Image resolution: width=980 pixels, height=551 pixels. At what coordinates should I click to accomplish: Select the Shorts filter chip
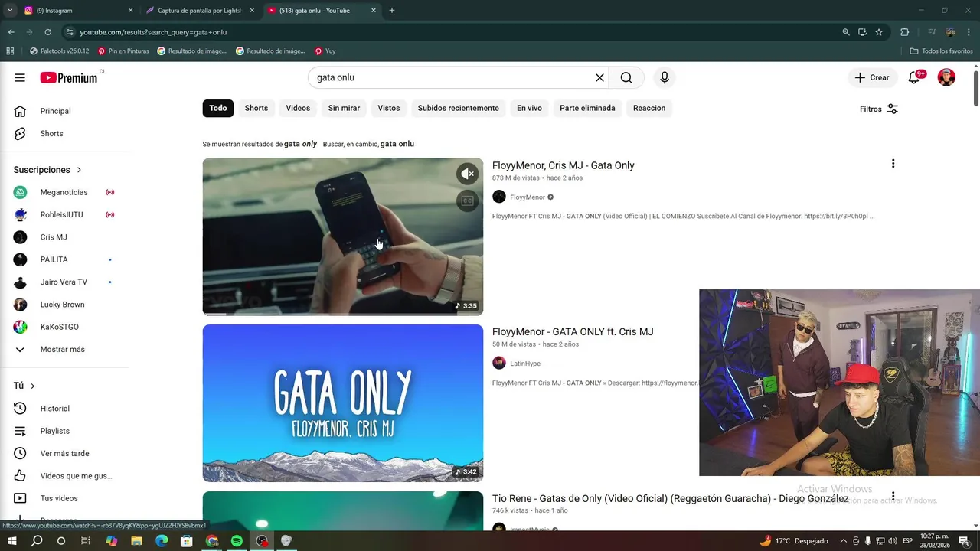(x=256, y=108)
